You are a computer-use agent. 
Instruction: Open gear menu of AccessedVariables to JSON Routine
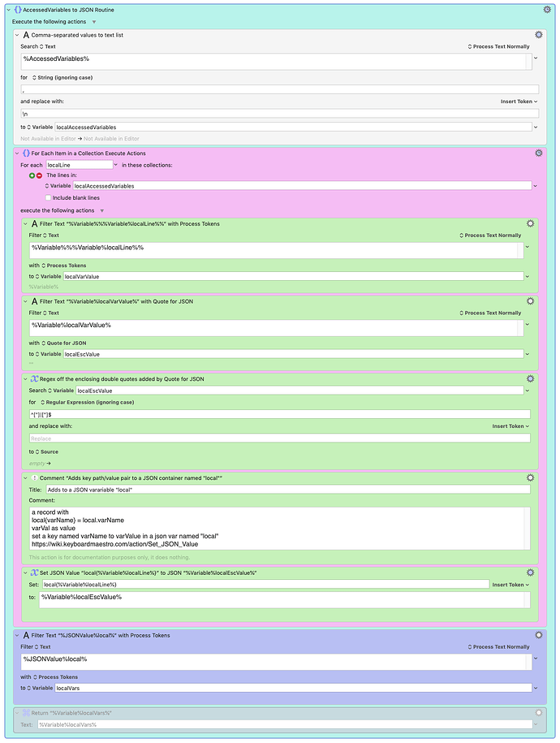click(547, 10)
